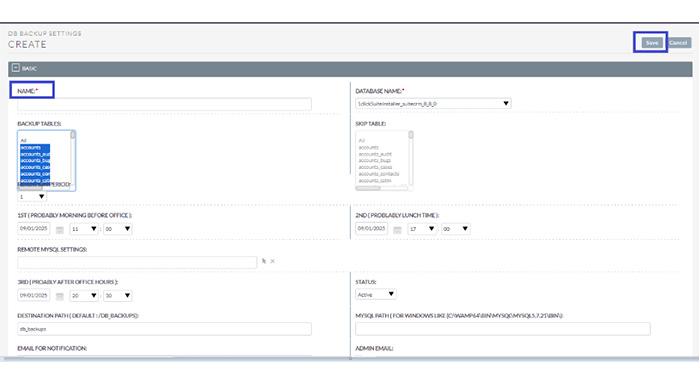
Task: Click the Cancel button
Action: (678, 43)
